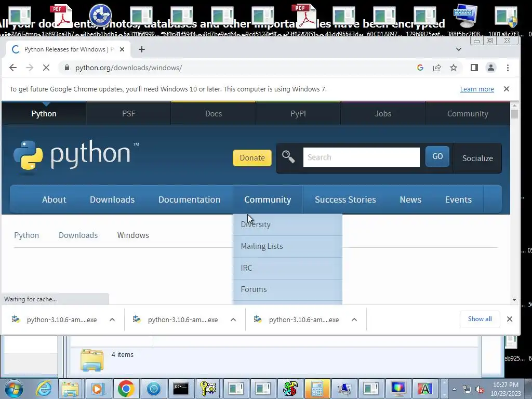
Task: Stop page loading with X button
Action: [x=46, y=68]
